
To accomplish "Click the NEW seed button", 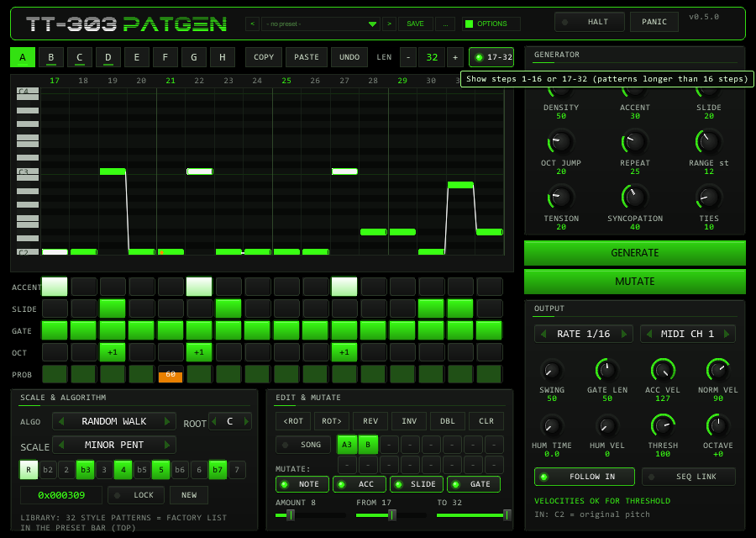I will pyautogui.click(x=189, y=495).
